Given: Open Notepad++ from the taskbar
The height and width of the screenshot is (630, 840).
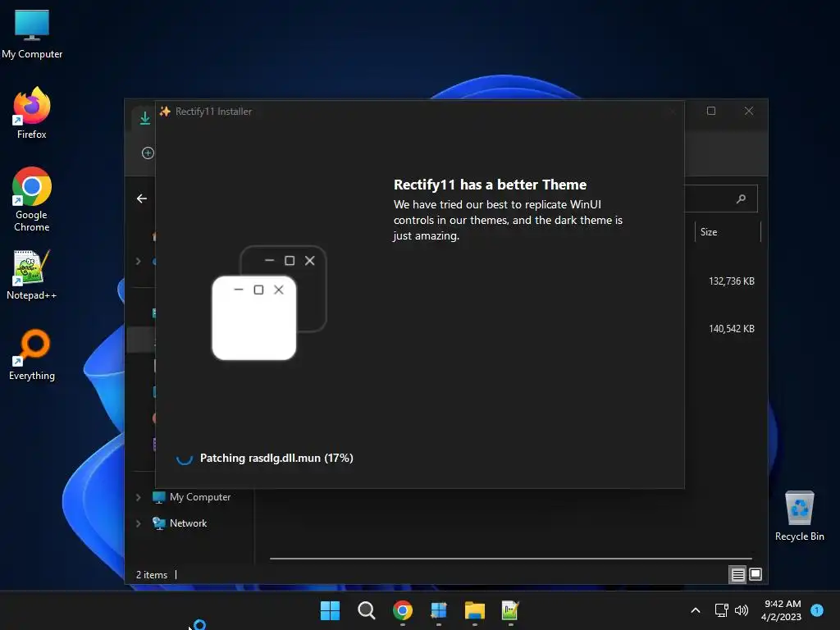Looking at the screenshot, I should pyautogui.click(x=510, y=610).
